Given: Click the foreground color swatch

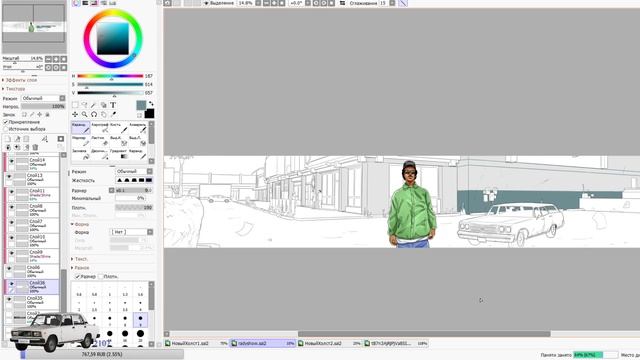Looking at the screenshot, I should point(141,106).
